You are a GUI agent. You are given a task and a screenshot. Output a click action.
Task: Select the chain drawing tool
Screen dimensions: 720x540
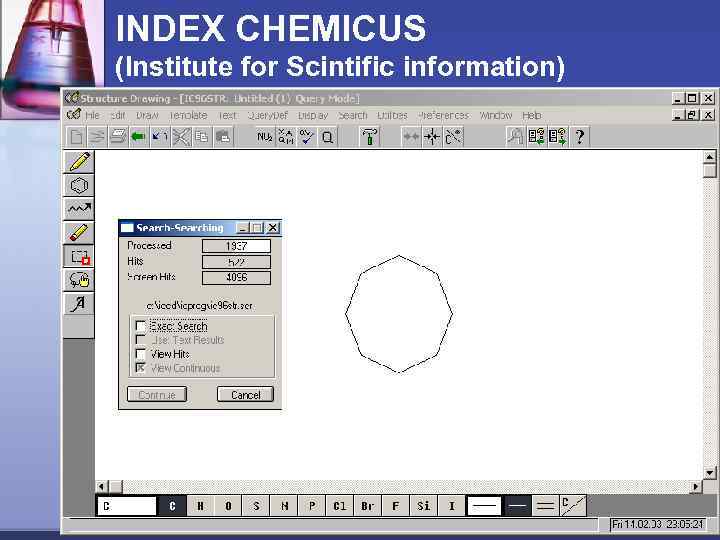[79, 209]
